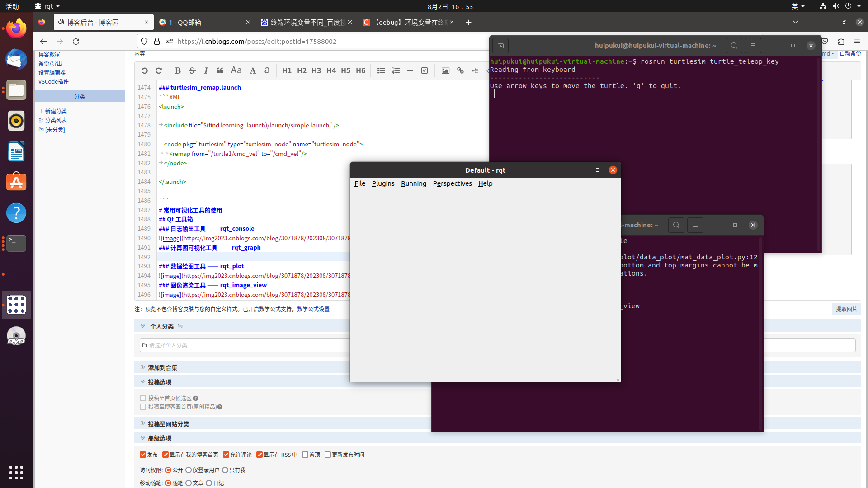This screenshot has height=488, width=868.
Task: Select the 只有我 access radio button
Action: 225,470
